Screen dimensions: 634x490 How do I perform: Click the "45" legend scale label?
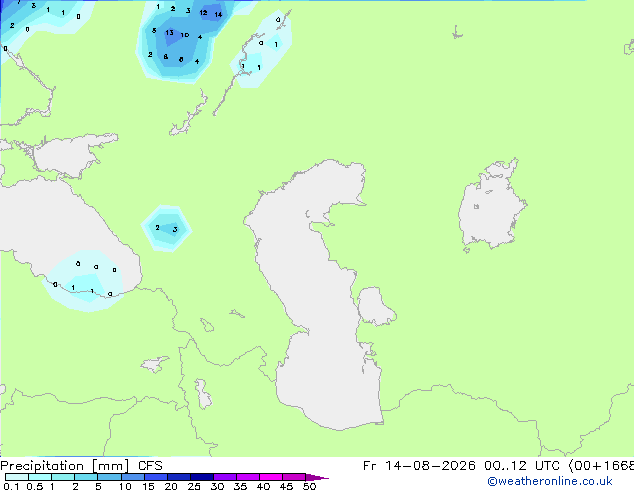286,486
